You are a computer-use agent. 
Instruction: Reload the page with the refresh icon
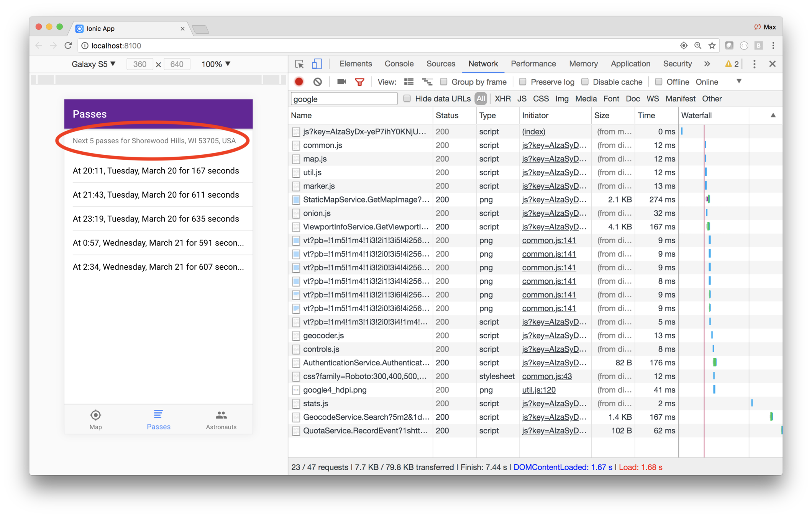[x=68, y=46]
